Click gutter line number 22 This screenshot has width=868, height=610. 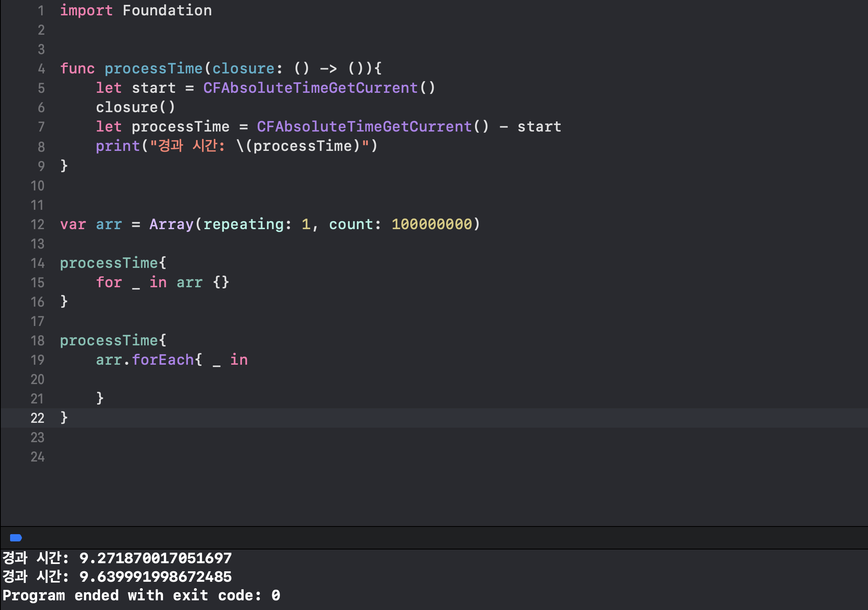click(38, 418)
